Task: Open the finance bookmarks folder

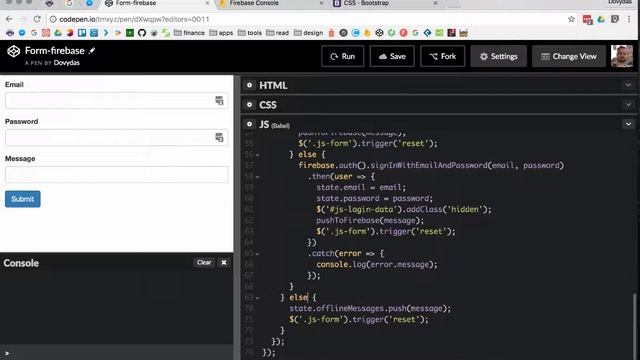Action: click(x=189, y=33)
